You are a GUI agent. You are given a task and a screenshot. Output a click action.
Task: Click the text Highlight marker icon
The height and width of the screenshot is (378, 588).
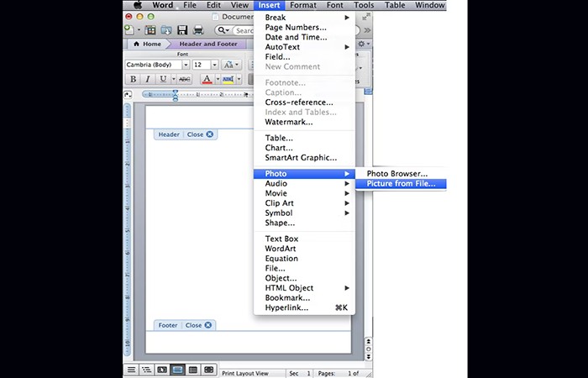click(x=228, y=79)
